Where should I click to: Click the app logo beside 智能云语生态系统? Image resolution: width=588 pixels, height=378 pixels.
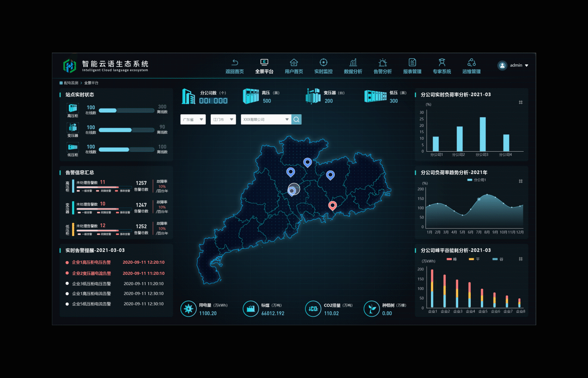[70, 66]
